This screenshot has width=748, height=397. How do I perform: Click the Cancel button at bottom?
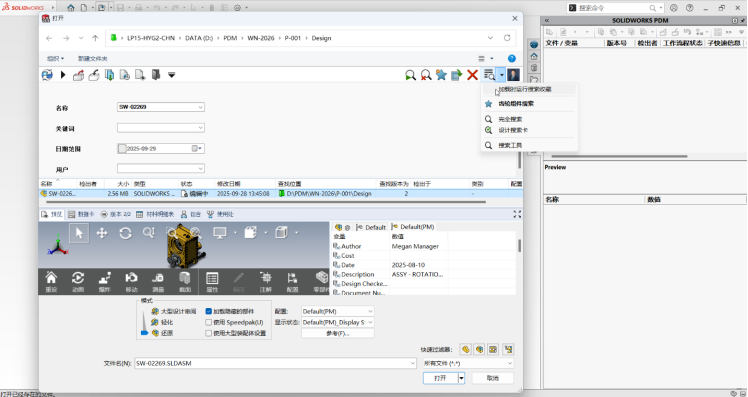click(x=493, y=378)
